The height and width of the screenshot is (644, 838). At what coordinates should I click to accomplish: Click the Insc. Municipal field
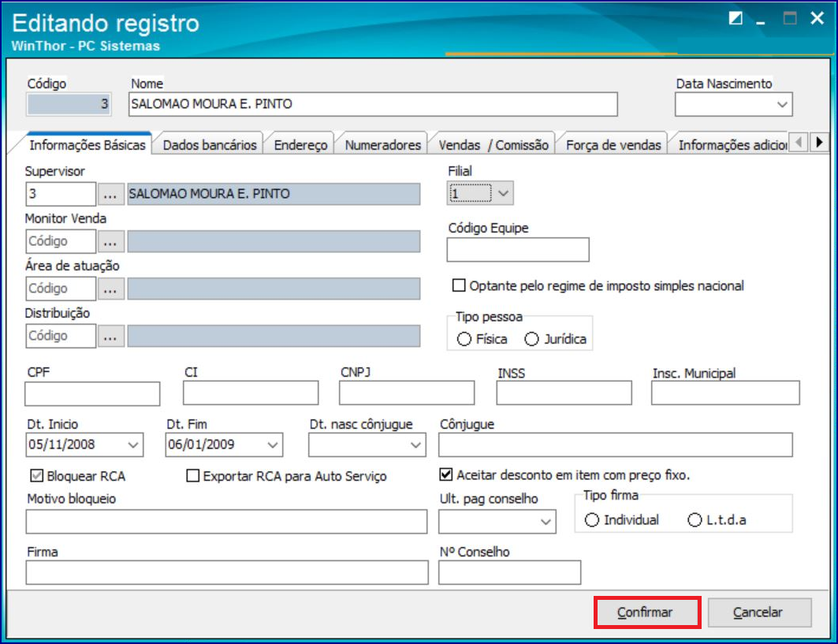click(x=725, y=393)
